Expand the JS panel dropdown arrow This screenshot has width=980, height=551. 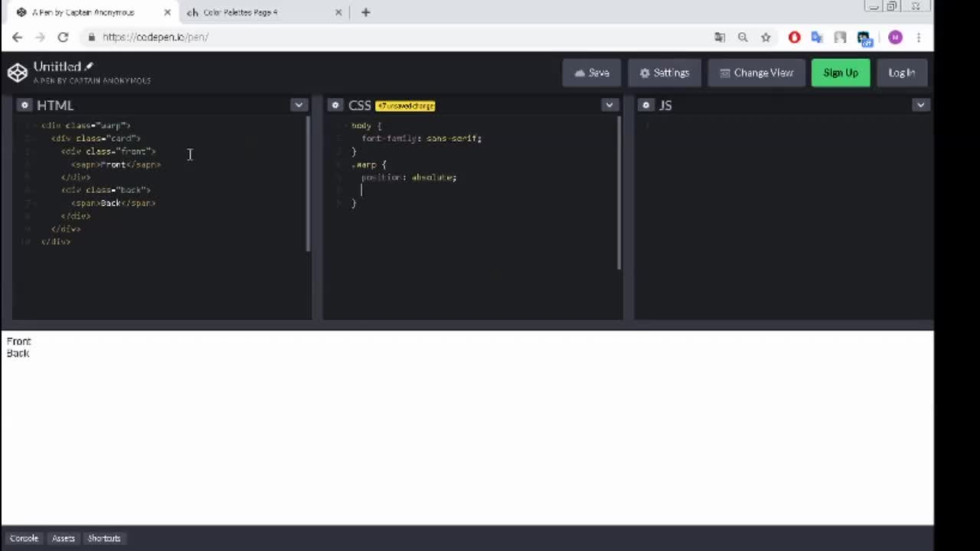point(920,105)
